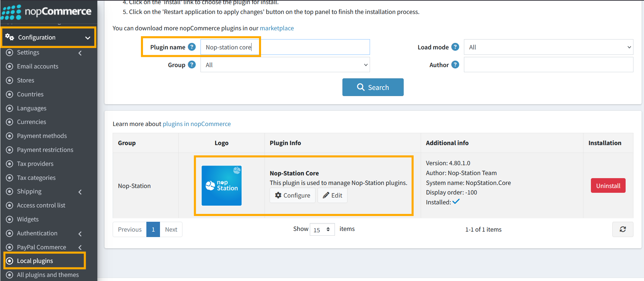The height and width of the screenshot is (281, 644).
Task: Click the Settings circle icon in sidebar
Action: point(10,52)
